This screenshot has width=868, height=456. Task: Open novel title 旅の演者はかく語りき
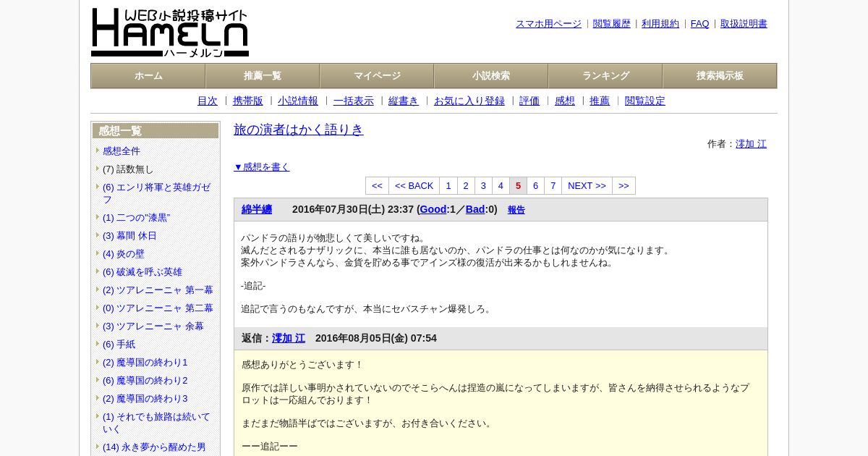tap(299, 130)
